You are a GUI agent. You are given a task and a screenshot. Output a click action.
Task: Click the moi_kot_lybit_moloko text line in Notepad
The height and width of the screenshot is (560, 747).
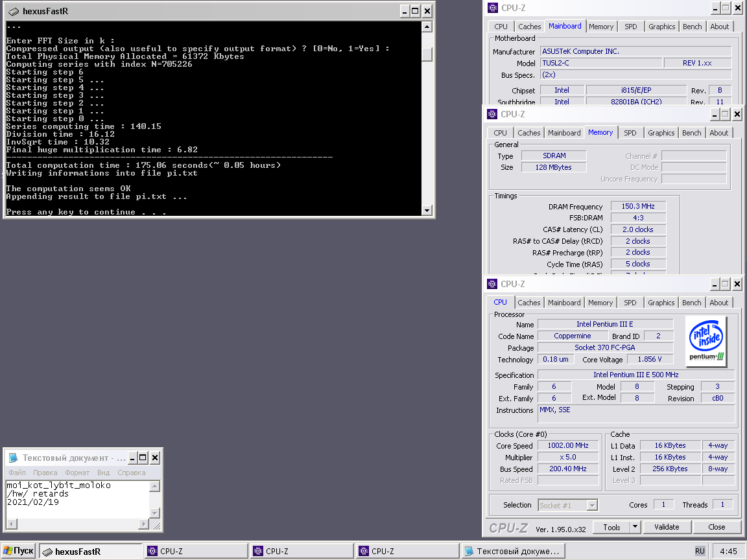coord(58,485)
